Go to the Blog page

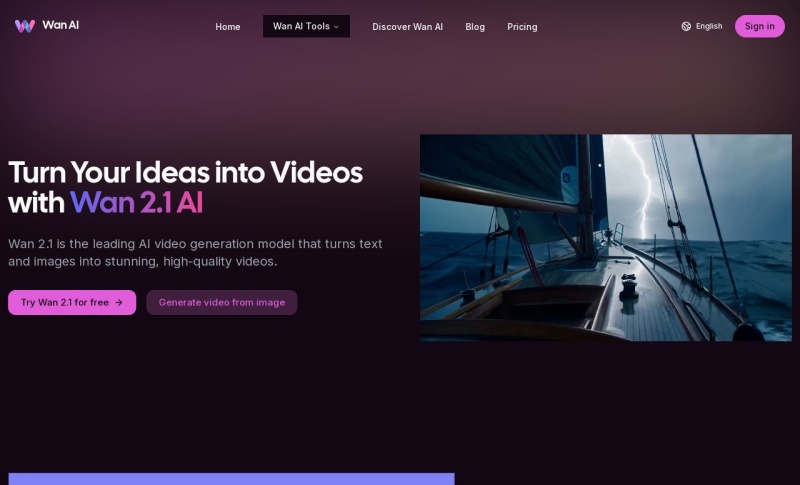[x=475, y=27]
